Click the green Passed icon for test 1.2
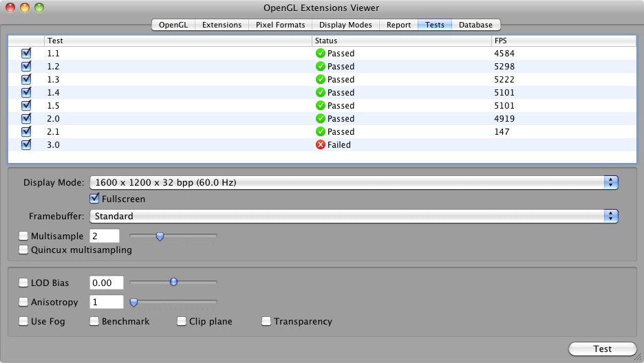 (x=321, y=67)
